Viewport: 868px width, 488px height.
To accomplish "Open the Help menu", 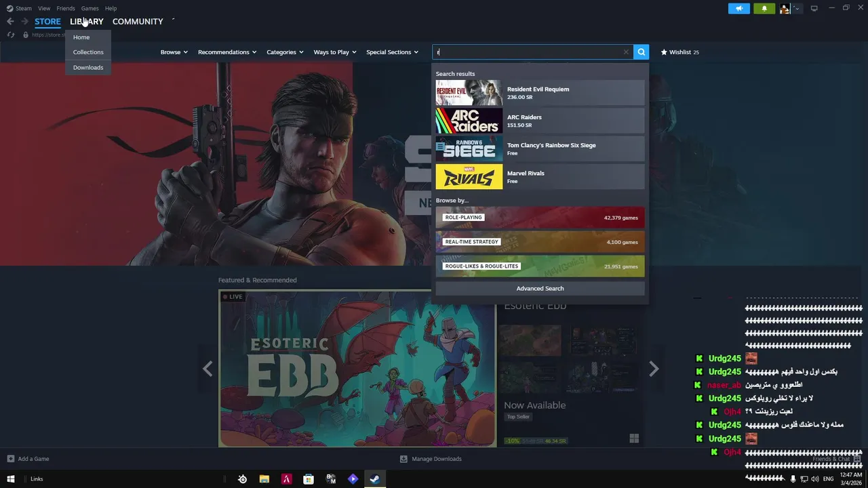I will pyautogui.click(x=111, y=8).
